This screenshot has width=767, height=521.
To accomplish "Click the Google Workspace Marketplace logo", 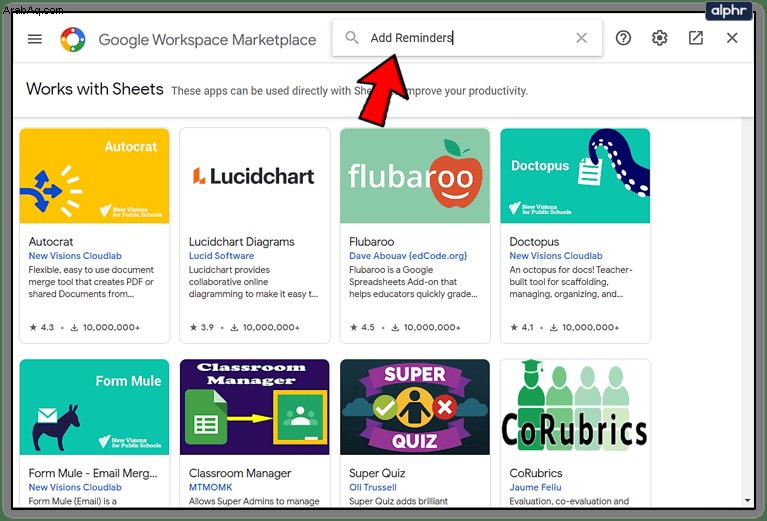I will (x=72, y=39).
